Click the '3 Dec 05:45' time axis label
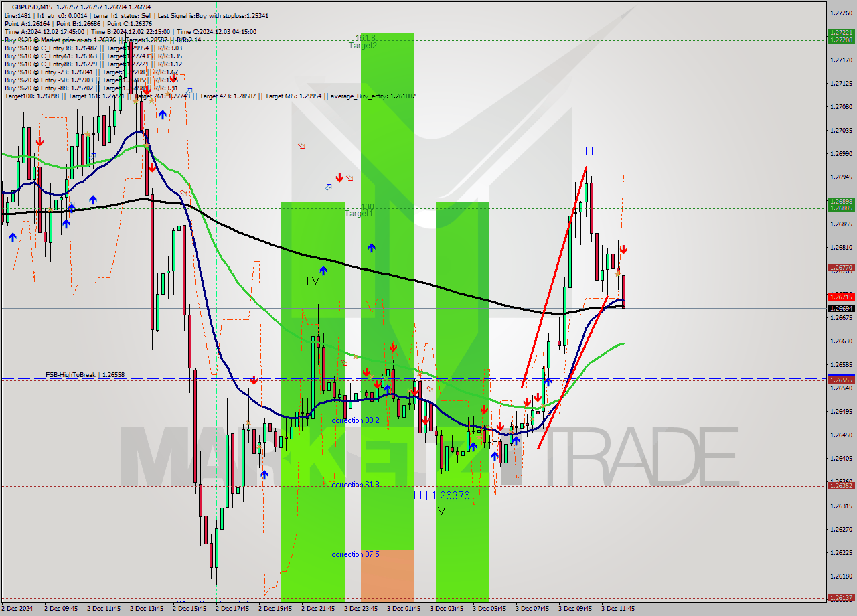 tap(489, 609)
